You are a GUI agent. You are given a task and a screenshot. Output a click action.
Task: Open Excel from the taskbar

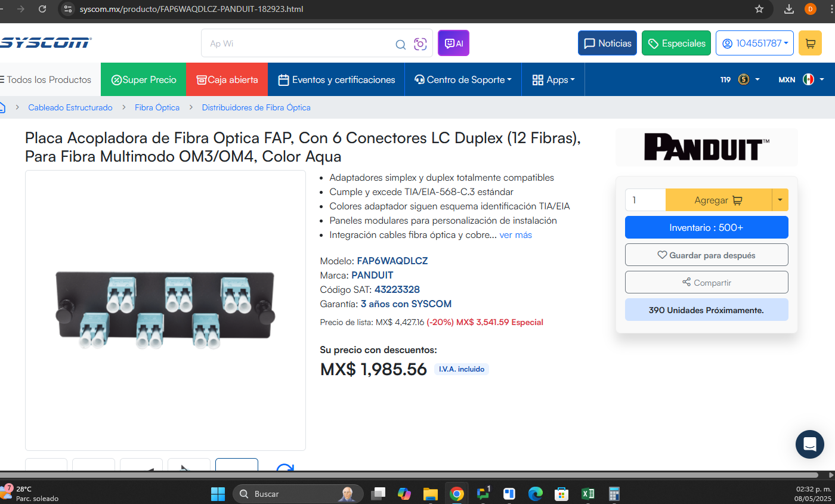[587, 494]
